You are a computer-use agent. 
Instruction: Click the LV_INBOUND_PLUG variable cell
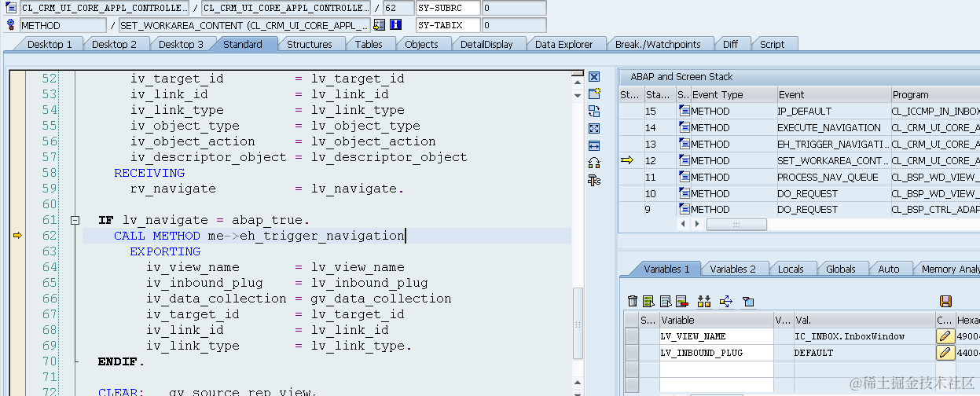[x=716, y=353]
